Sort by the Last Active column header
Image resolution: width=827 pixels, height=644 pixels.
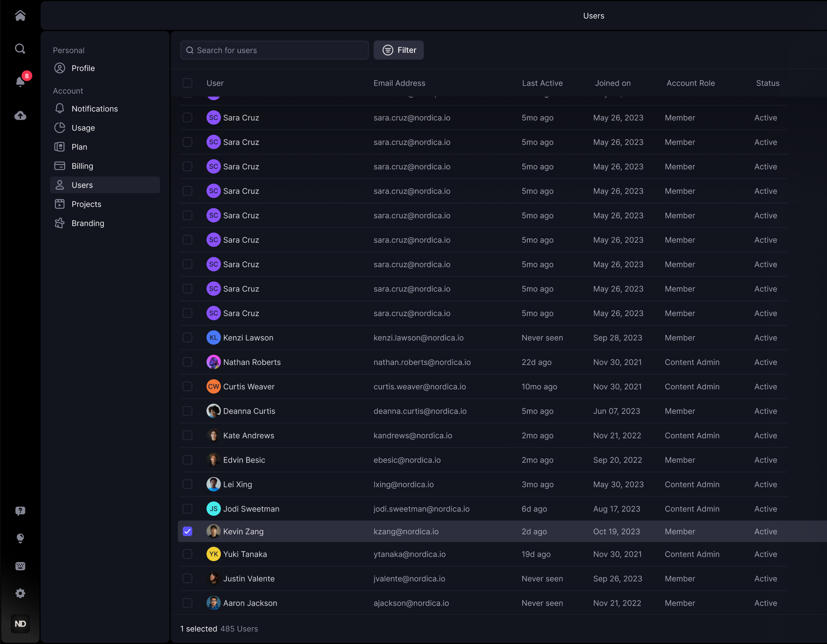(542, 83)
